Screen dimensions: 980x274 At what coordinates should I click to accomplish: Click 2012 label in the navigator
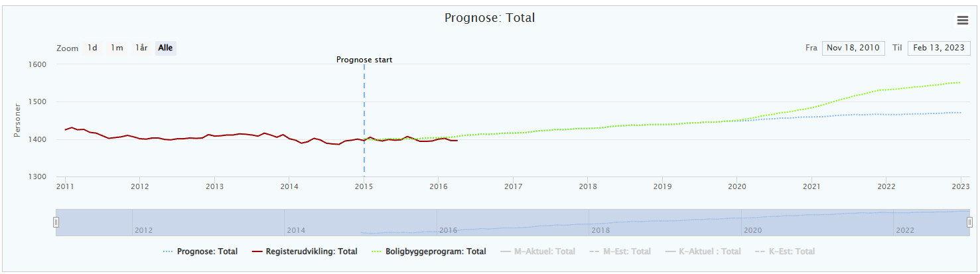143,230
